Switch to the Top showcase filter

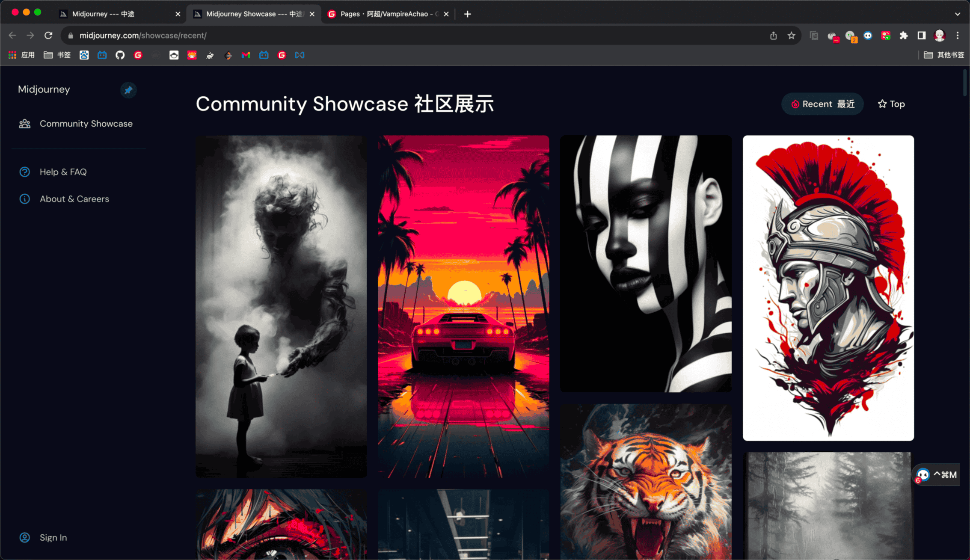tap(891, 104)
